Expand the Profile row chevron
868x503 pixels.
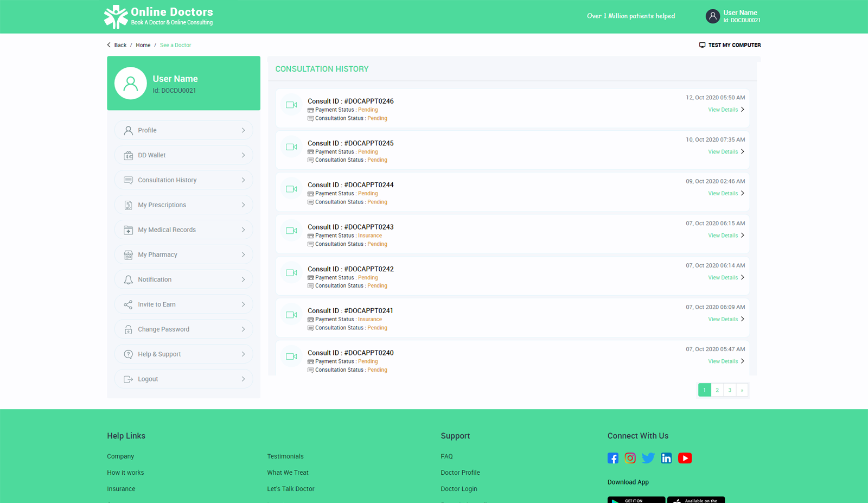(243, 130)
